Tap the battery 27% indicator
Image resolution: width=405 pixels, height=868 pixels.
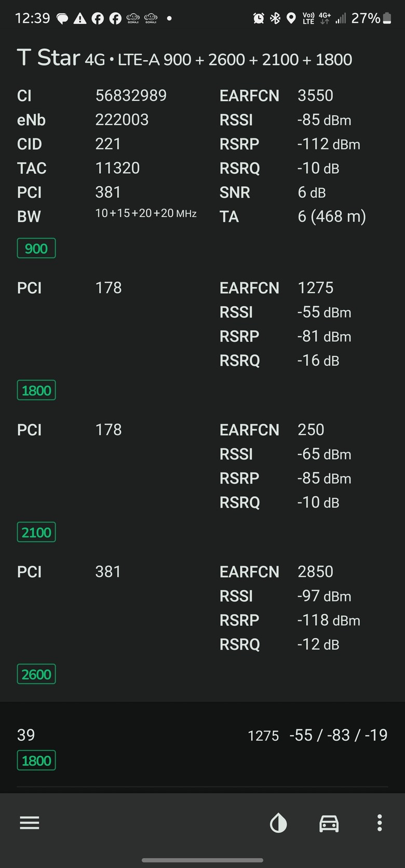coord(371,19)
